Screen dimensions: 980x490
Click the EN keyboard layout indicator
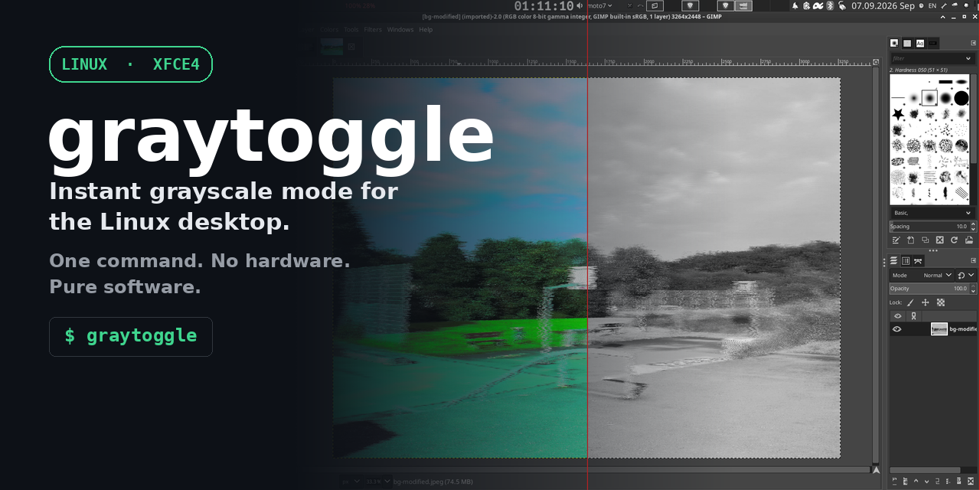pyautogui.click(x=933, y=5)
